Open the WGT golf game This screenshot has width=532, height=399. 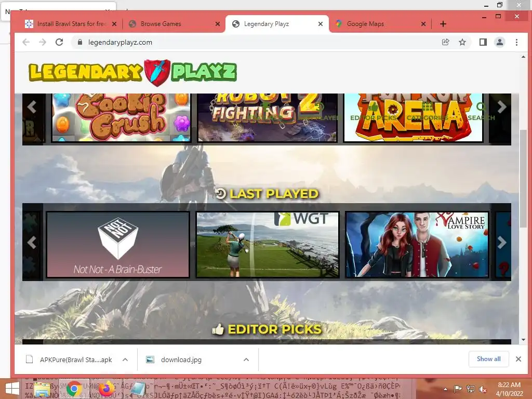pos(268,245)
